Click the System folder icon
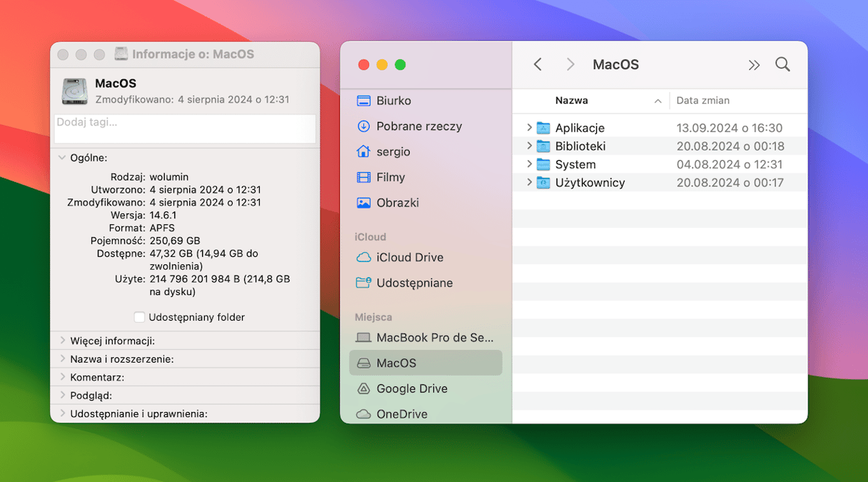 543,164
